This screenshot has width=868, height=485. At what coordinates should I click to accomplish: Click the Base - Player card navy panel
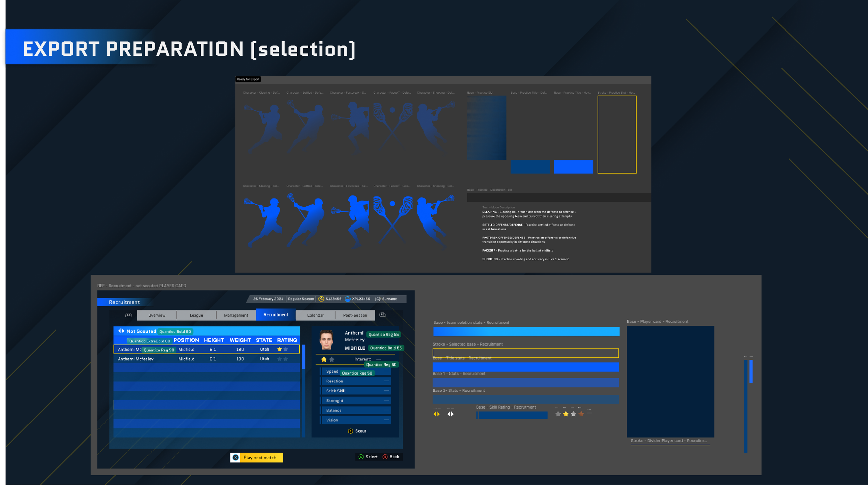pyautogui.click(x=670, y=382)
